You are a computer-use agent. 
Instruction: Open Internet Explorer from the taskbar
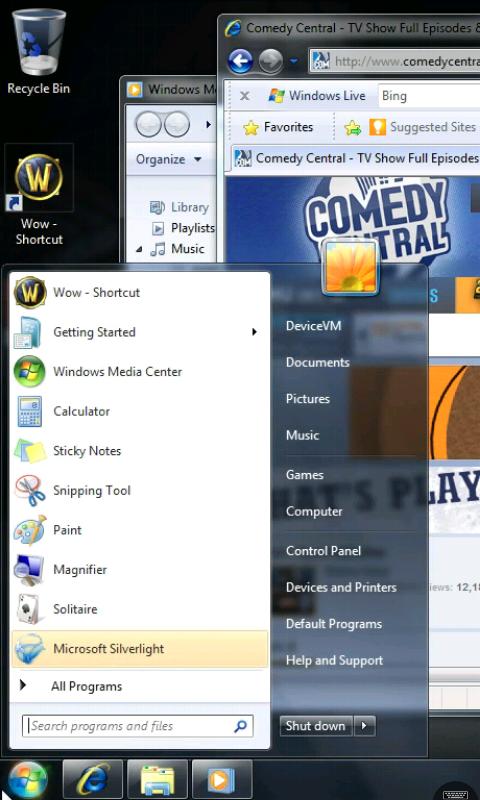93,780
